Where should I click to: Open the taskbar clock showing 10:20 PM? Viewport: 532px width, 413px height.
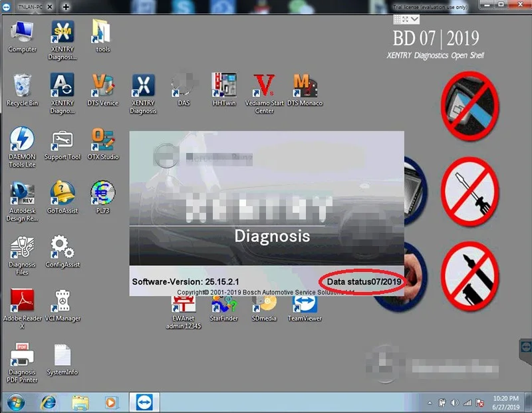pos(506,402)
